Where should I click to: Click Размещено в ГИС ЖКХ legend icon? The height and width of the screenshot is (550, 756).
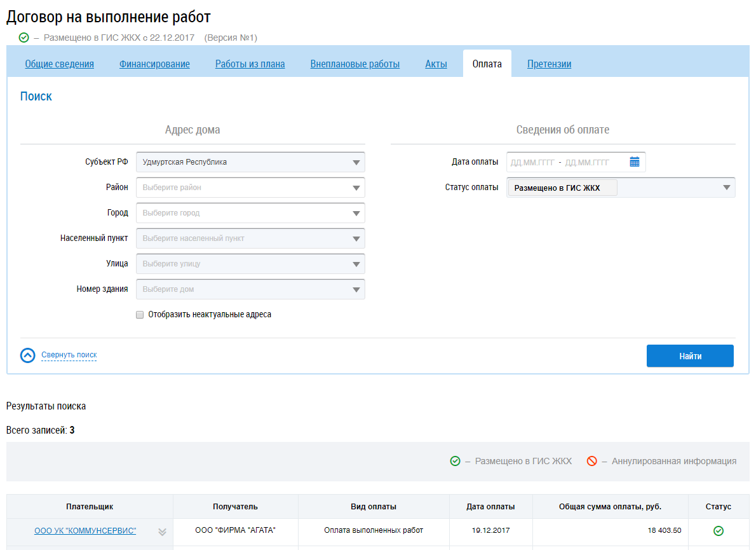pyautogui.click(x=455, y=462)
